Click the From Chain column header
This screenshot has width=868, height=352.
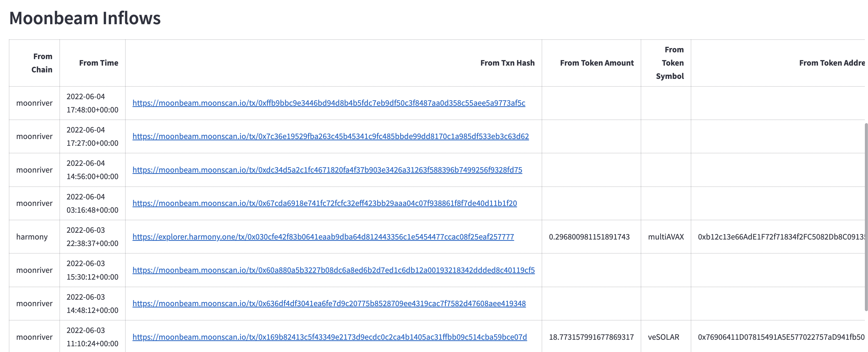42,63
